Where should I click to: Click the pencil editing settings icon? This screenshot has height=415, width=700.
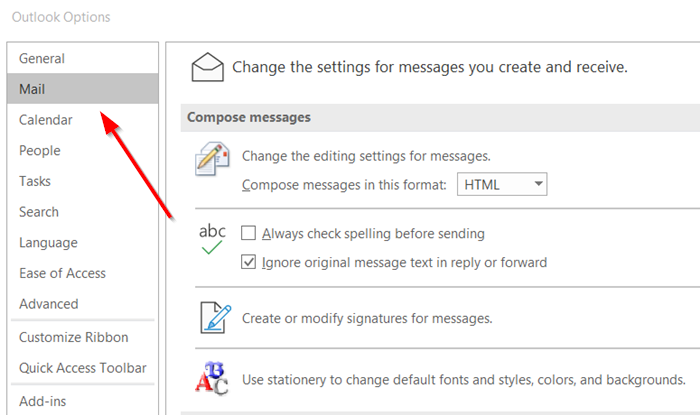point(213,160)
